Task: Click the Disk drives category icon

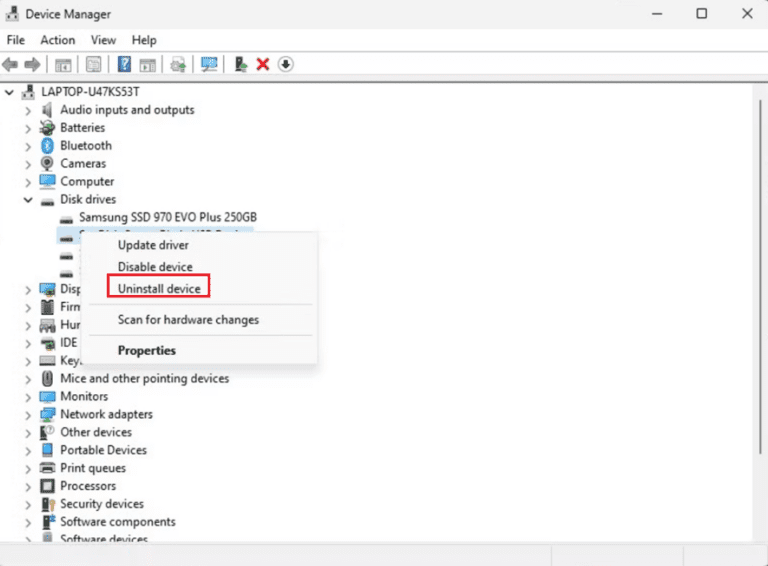Action: (48, 202)
